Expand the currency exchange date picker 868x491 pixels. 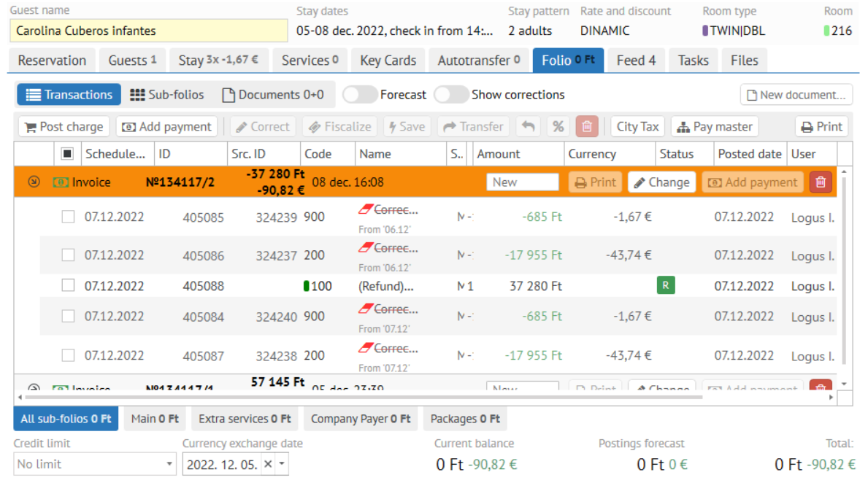pyautogui.click(x=282, y=464)
